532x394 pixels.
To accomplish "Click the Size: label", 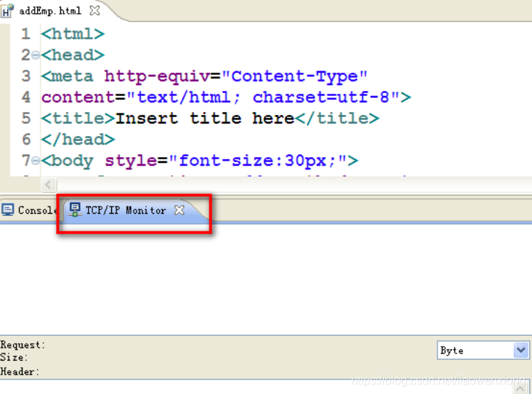I will [14, 358].
